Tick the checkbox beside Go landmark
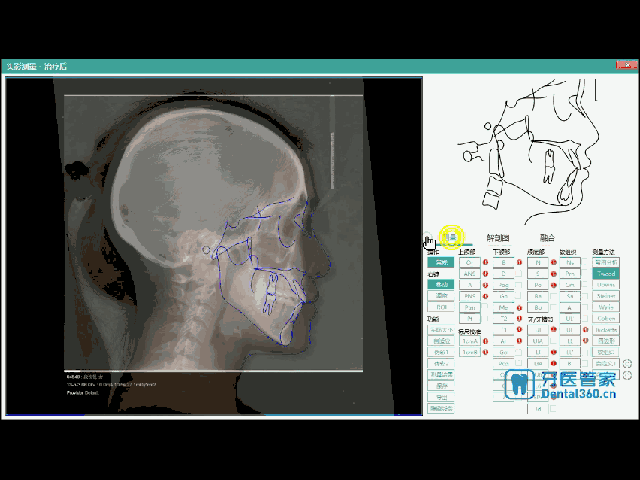The image size is (640, 480). (x=518, y=352)
